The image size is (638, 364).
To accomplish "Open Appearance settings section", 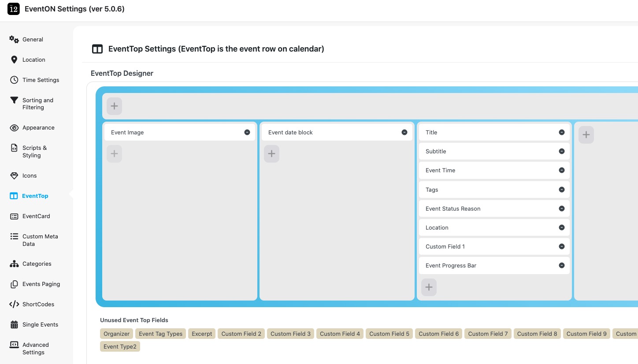I will coord(38,127).
